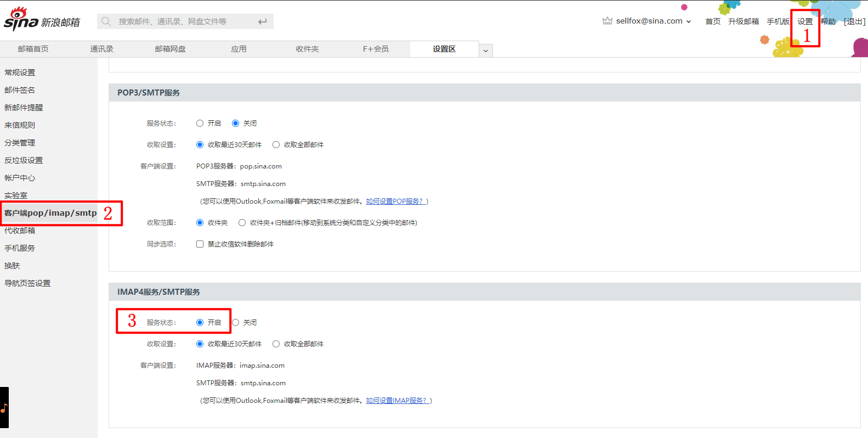Open 手机服务 in sidebar
This screenshot has width=868, height=438.
point(20,248)
